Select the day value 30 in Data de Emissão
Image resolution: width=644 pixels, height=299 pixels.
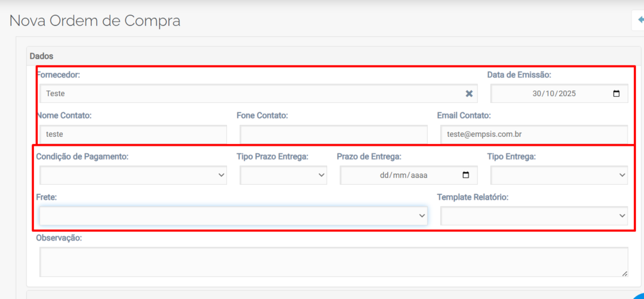point(537,94)
